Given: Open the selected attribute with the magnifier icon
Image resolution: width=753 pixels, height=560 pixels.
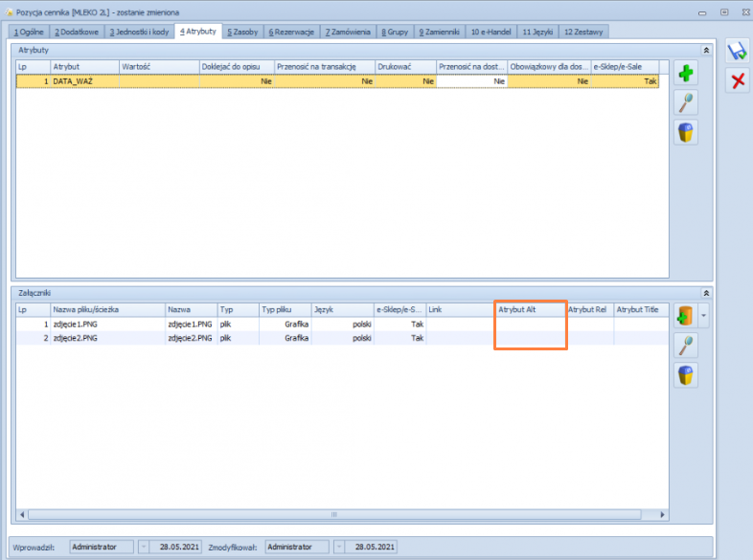Looking at the screenshot, I should coord(685,102).
